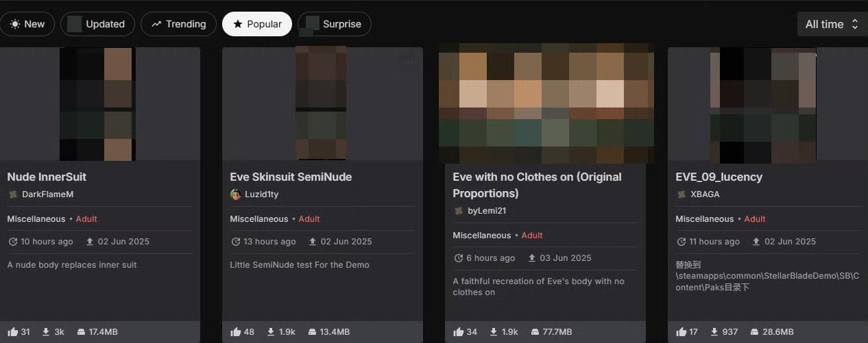Image resolution: width=868 pixels, height=343 pixels.
Task: Click upload icon on EVE_09_lucency card
Action: tap(756, 242)
